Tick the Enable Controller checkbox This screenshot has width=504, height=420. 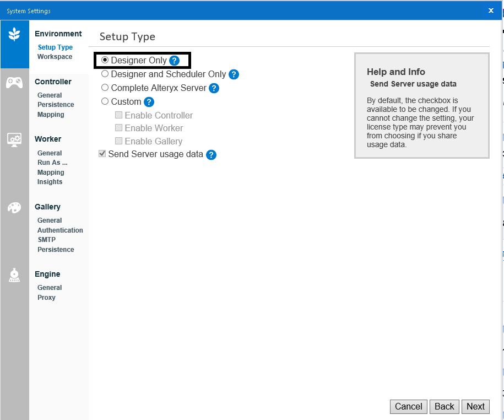tap(118, 115)
